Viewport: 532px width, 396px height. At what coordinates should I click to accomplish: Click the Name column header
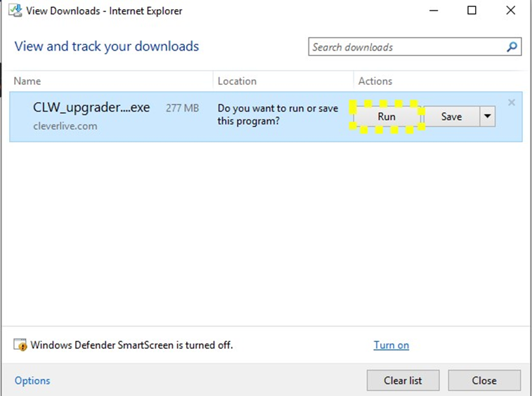pos(27,81)
